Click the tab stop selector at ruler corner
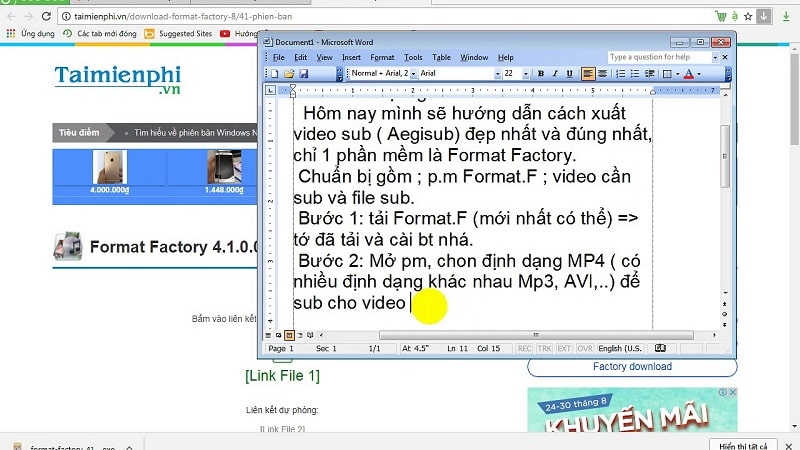The image size is (800, 450). (x=270, y=90)
